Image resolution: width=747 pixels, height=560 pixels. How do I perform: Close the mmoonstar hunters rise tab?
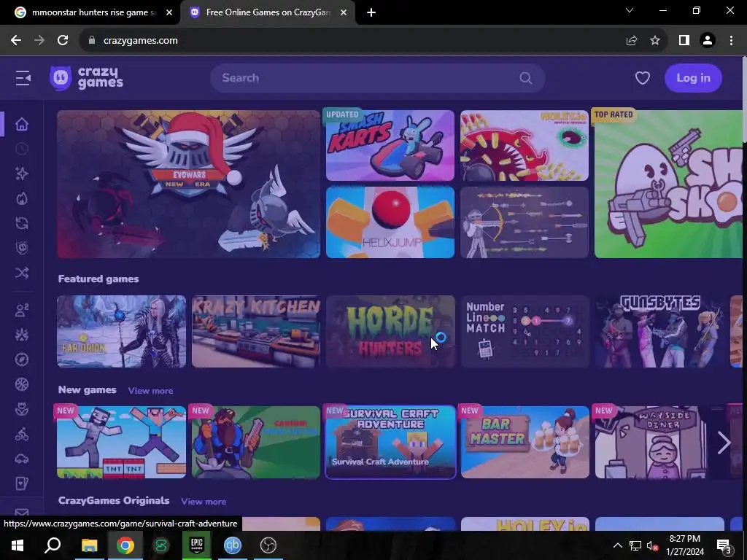(x=169, y=13)
